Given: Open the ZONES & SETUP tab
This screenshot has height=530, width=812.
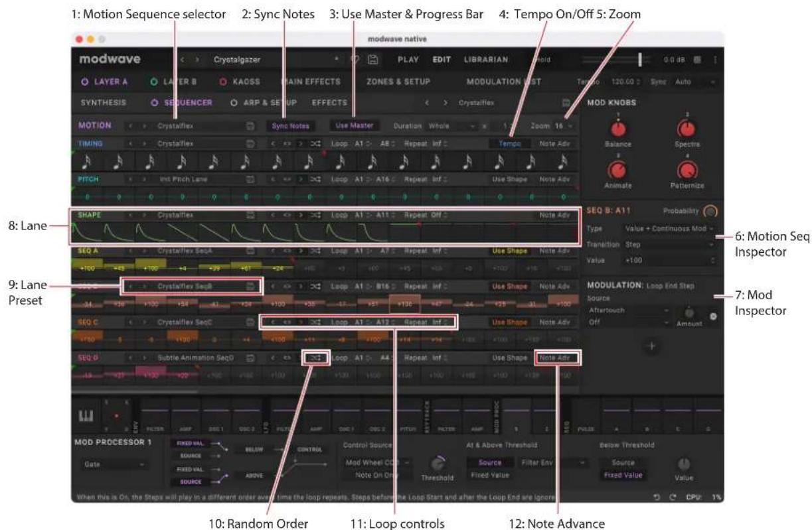Looking at the screenshot, I should click(398, 82).
